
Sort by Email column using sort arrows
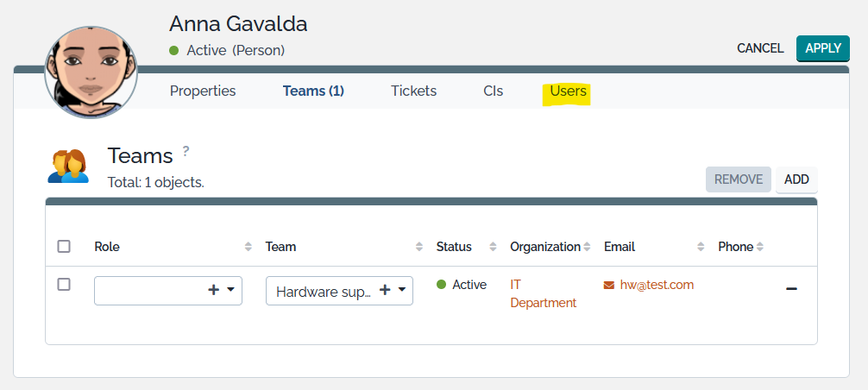point(701,247)
